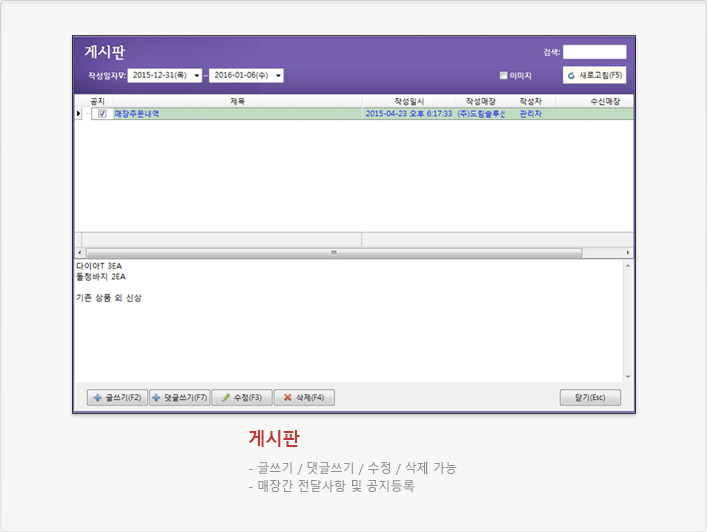Sort by the 수신매장 column header
707x532 pixels.
[x=605, y=101]
